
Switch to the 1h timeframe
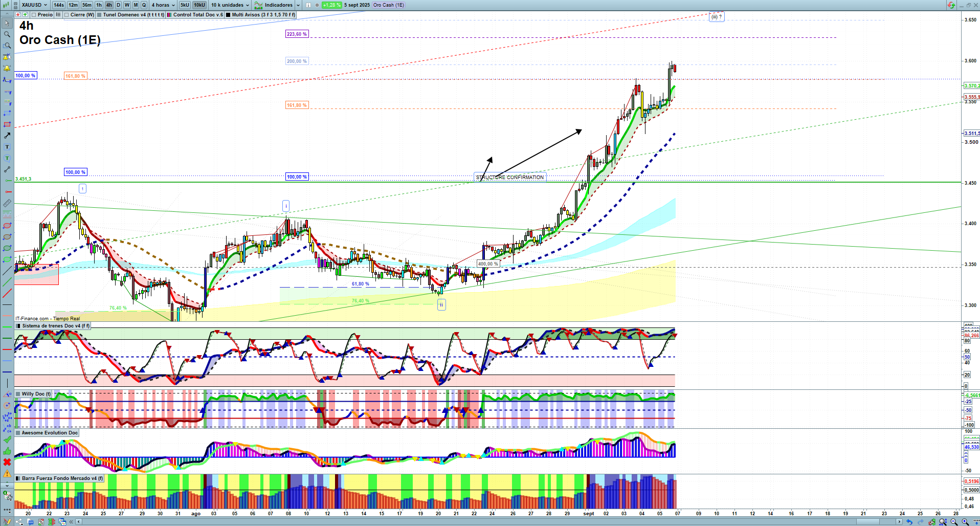(99, 5)
